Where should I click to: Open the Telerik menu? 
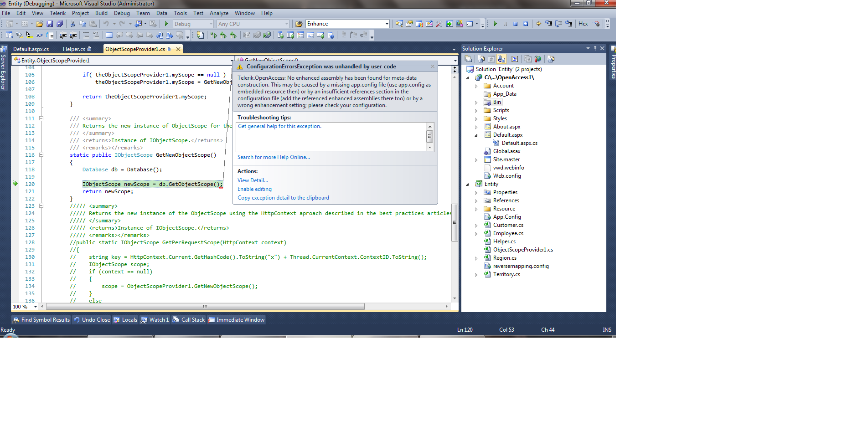[58, 13]
